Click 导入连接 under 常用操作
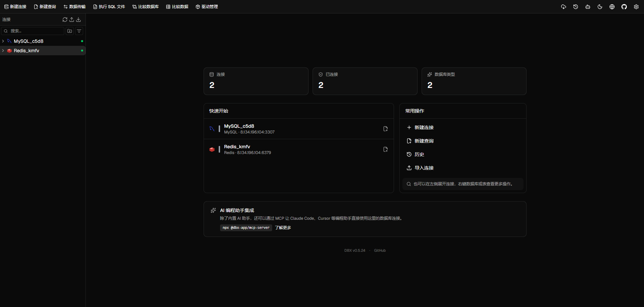The width and height of the screenshot is (644, 307). point(463,168)
